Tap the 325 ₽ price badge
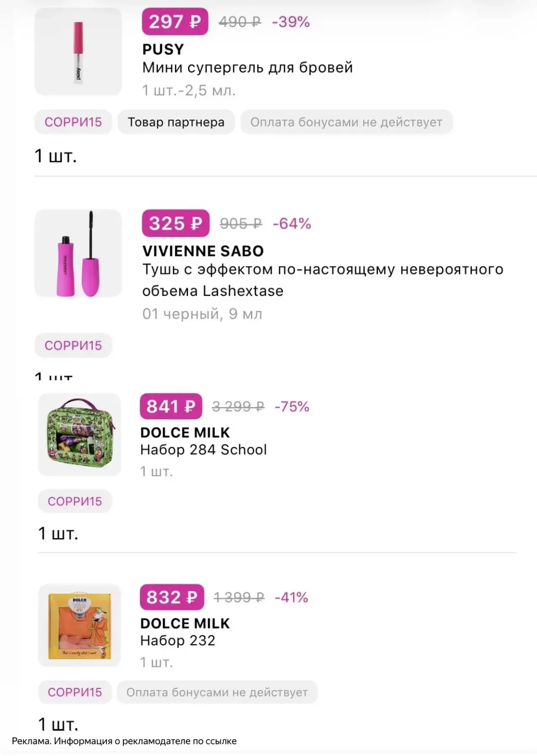This screenshot has height=756, width=537. pyautogui.click(x=175, y=223)
